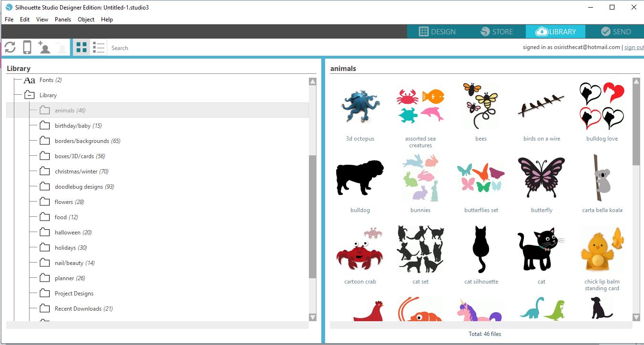This screenshot has width=644, height=345.
Task: Collapse the Library folder tree node
Action: tap(29, 95)
